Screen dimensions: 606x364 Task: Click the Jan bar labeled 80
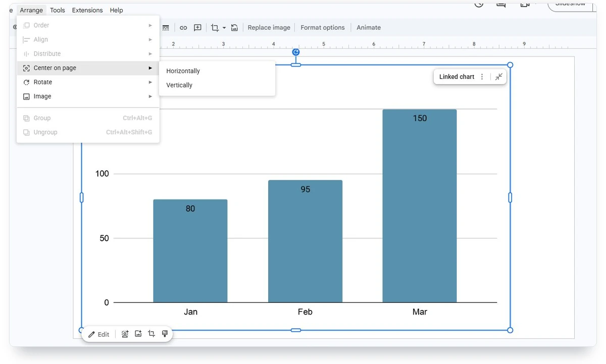[190, 251]
